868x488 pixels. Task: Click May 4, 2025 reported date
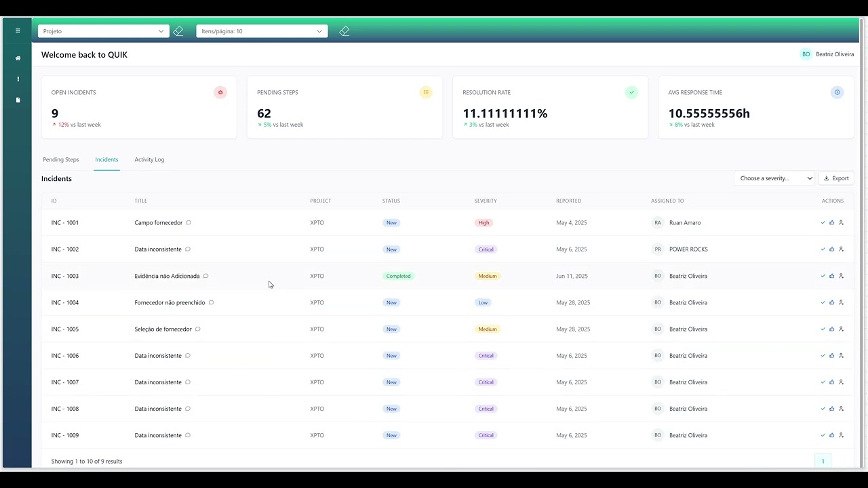[x=572, y=222]
